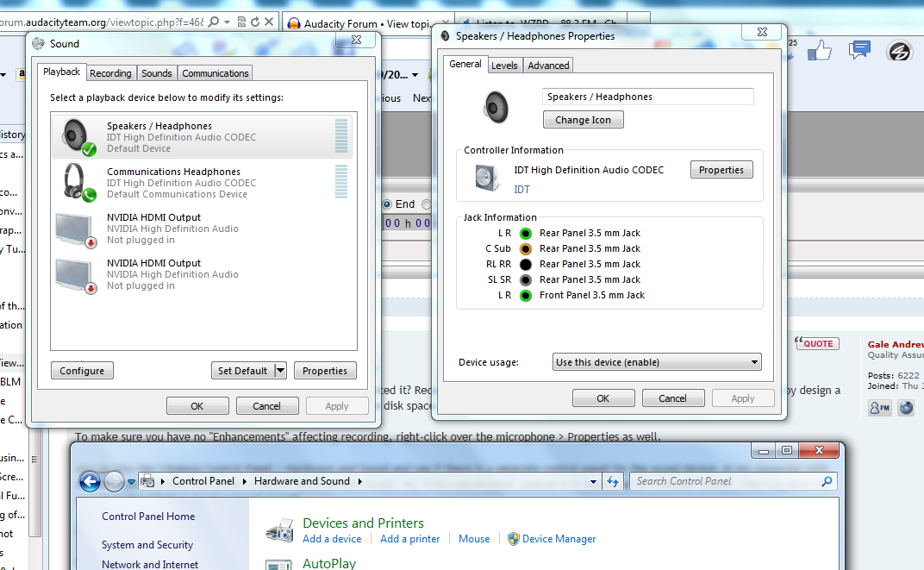
Task: Select the Speakers/Headphones device with green checkmark
Action: click(76, 135)
